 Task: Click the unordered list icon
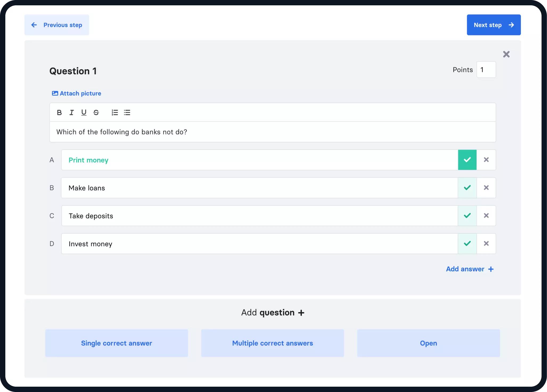tap(127, 112)
